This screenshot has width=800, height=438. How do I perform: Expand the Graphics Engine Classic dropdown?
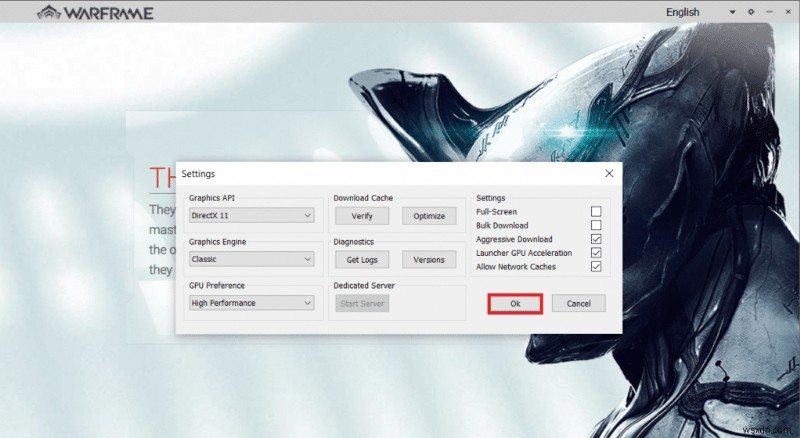coord(252,259)
